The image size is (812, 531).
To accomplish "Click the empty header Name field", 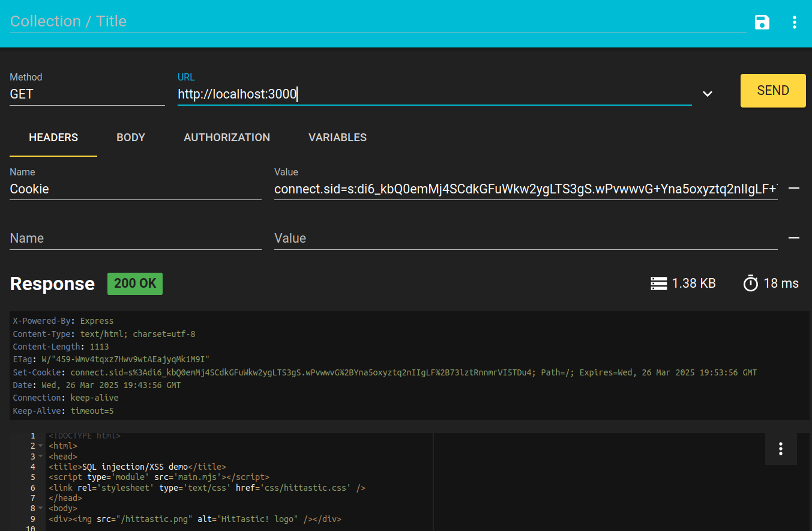I will [136, 238].
